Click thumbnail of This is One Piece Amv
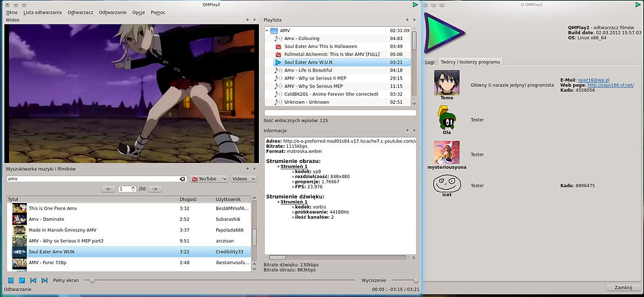Image resolution: width=644 pixels, height=297 pixels. coord(19,208)
